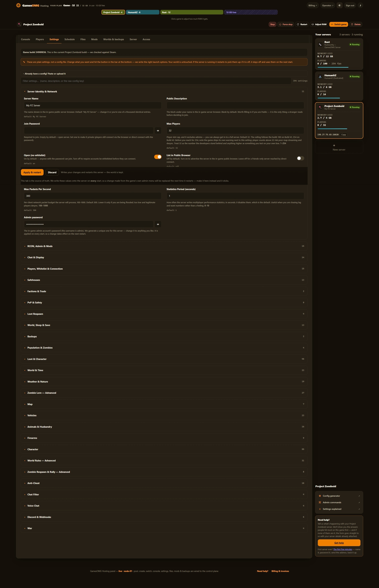379x588 pixels.
Task: Expand Anti-Cheat section
Action: coord(164,483)
